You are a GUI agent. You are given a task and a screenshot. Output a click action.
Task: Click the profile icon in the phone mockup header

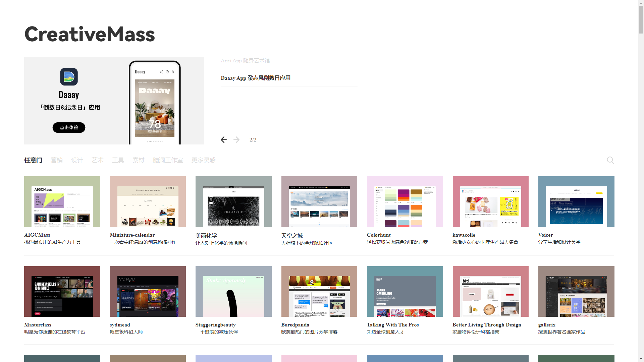tap(173, 72)
